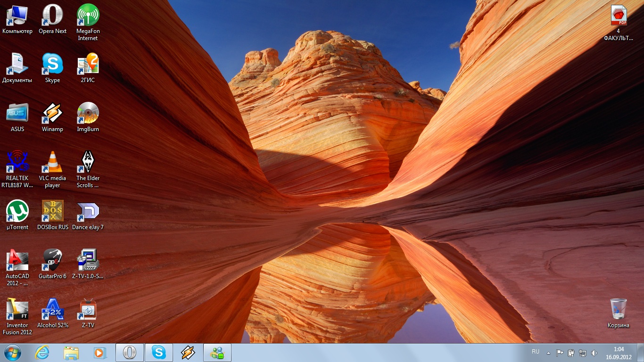Launch Windows Media Player from the taskbar
This screenshot has height=362, width=644.
[100, 353]
